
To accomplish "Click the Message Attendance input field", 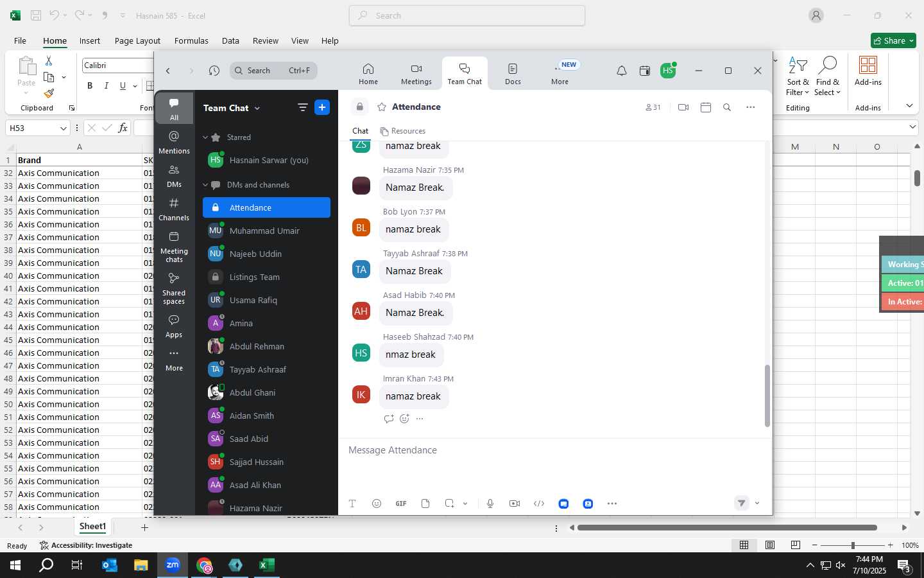I will 555,450.
